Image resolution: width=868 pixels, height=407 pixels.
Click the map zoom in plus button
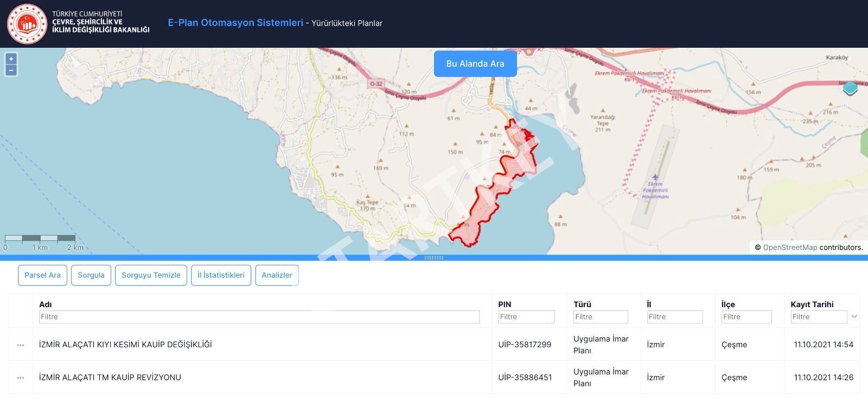coord(11,59)
